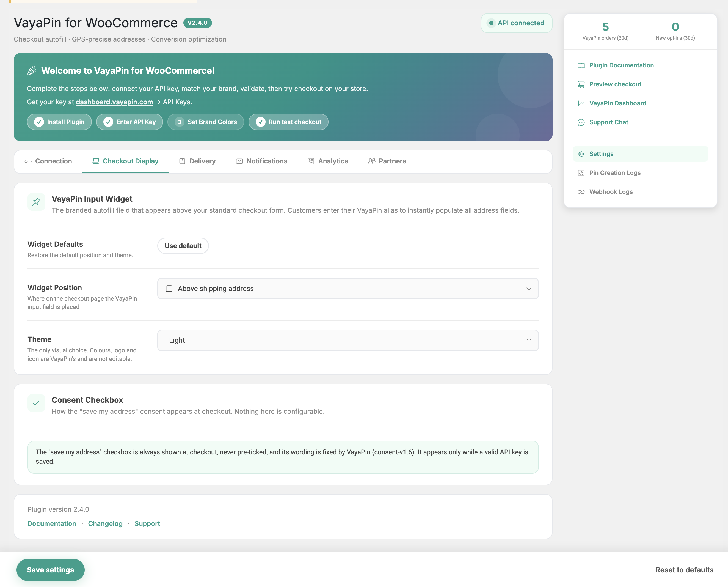Click the Delivery tab box icon
The image size is (728, 587).
(x=182, y=161)
